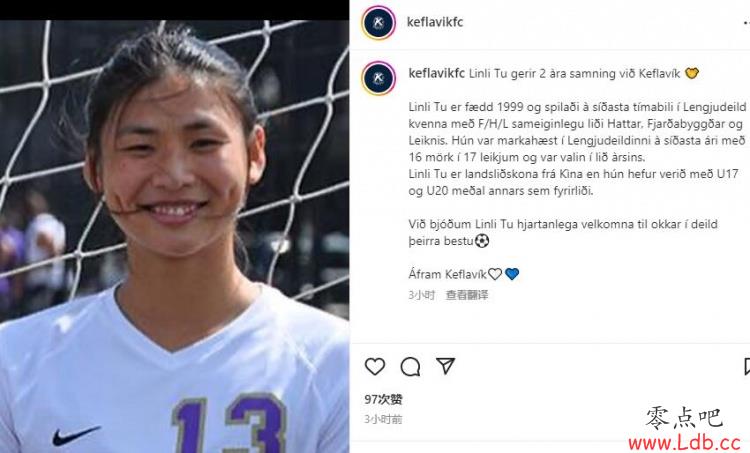Save post with bookmark icon
This screenshot has height=453, width=750.
click(x=747, y=366)
